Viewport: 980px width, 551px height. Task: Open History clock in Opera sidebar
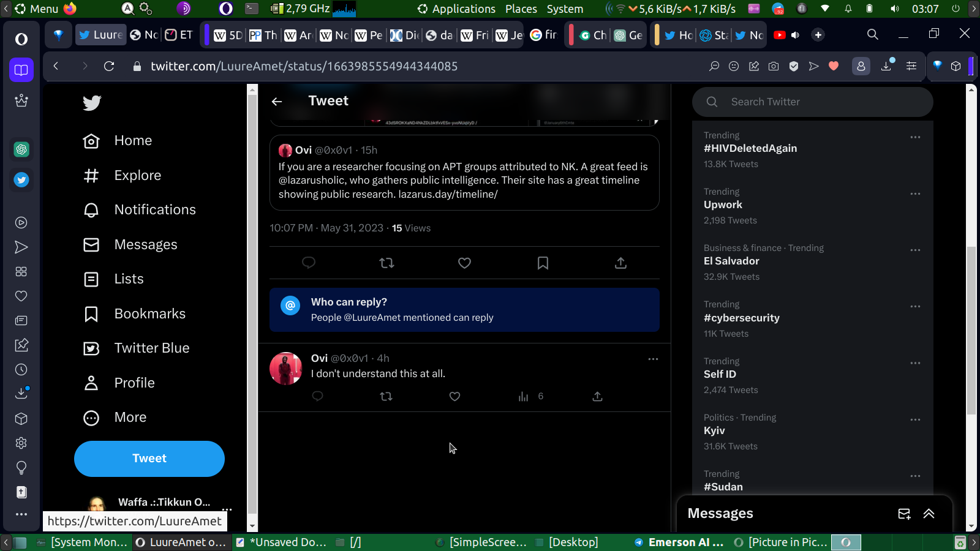[21, 370]
